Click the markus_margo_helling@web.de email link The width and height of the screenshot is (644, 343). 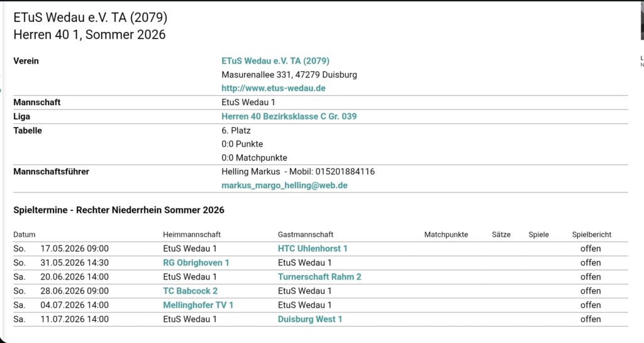point(284,186)
